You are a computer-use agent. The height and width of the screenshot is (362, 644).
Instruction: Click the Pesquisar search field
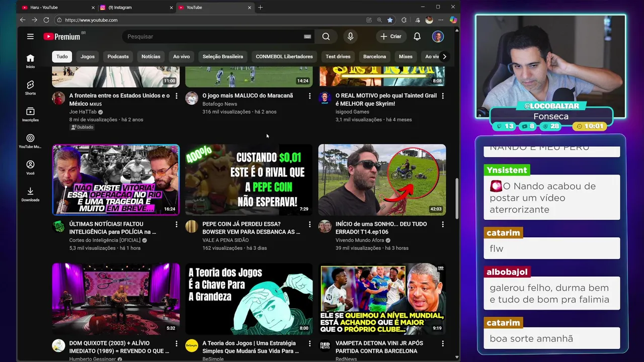[x=214, y=36]
